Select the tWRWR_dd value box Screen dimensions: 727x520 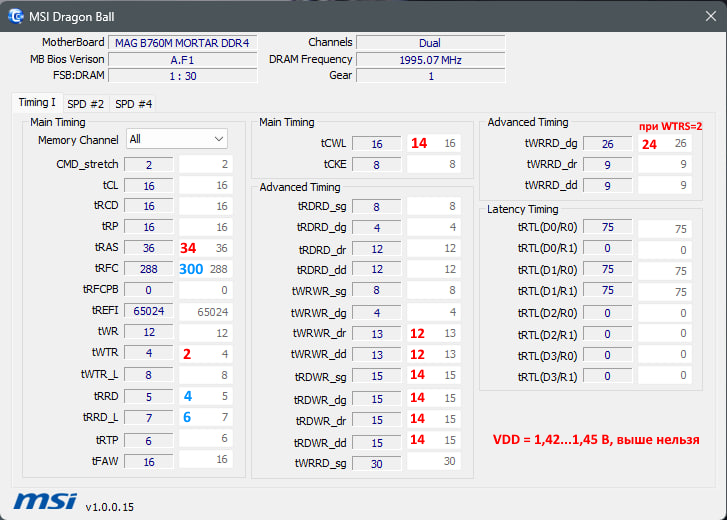pyautogui.click(x=376, y=355)
